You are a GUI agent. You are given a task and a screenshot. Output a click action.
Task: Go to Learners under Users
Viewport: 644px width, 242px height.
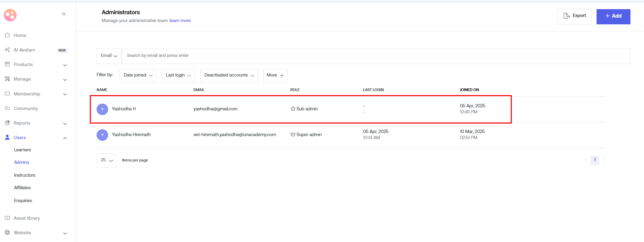22,150
